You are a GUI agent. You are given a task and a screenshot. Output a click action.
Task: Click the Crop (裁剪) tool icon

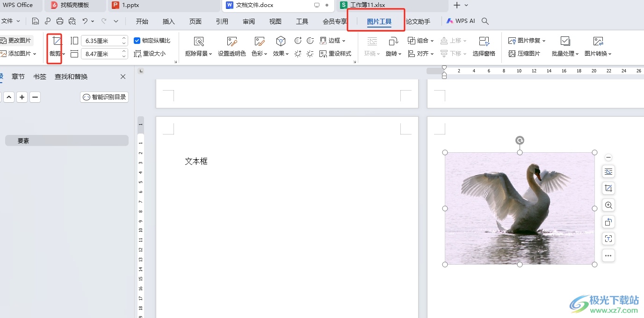(56, 41)
